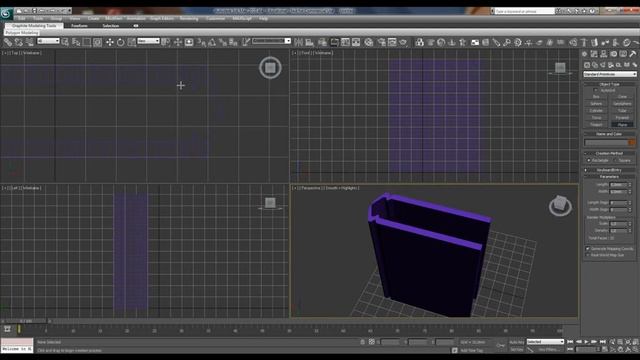
Task: Toggle the Selection Lock icon
Action: coord(362,342)
